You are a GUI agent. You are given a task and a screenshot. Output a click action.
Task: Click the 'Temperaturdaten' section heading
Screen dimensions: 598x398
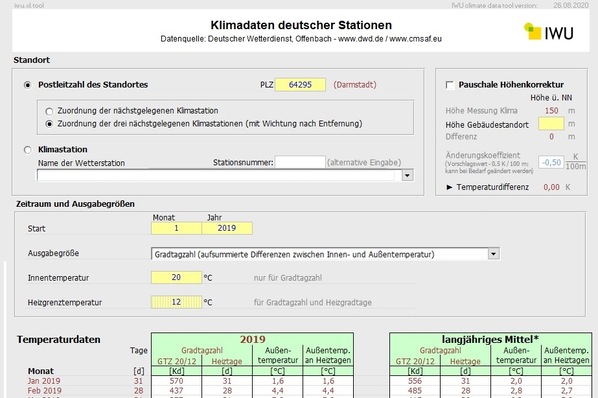(x=58, y=339)
